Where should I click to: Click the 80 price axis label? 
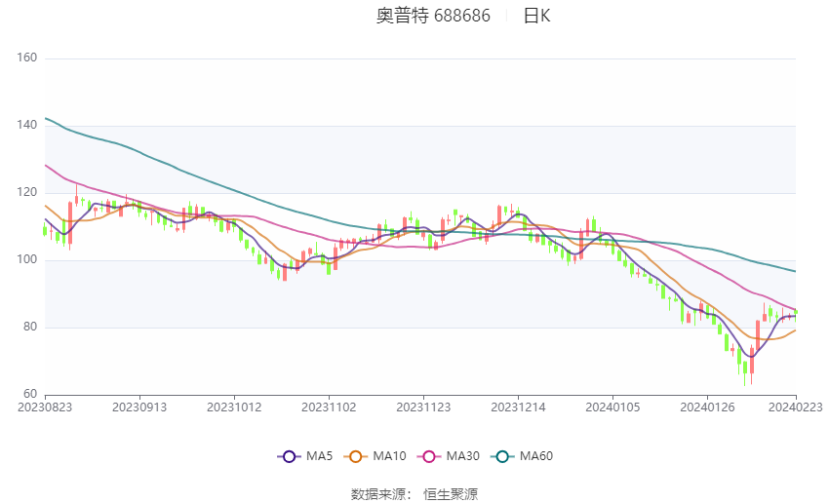[x=30, y=327]
